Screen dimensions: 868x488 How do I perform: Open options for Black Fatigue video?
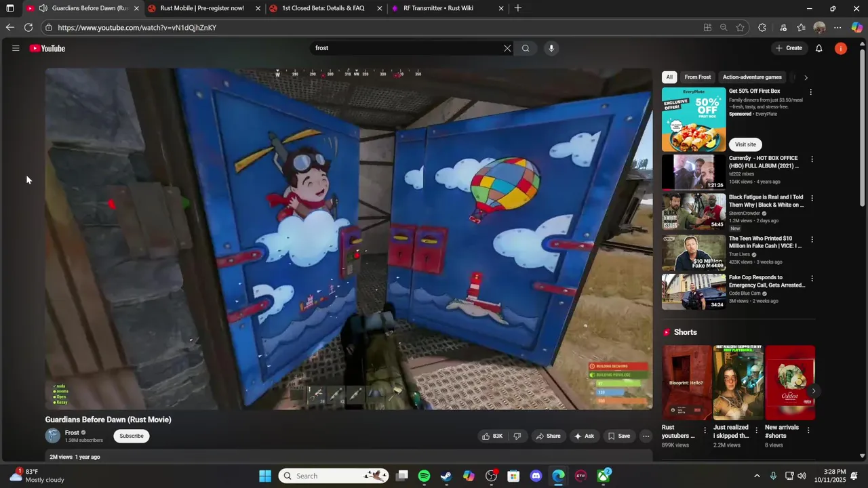(x=812, y=198)
